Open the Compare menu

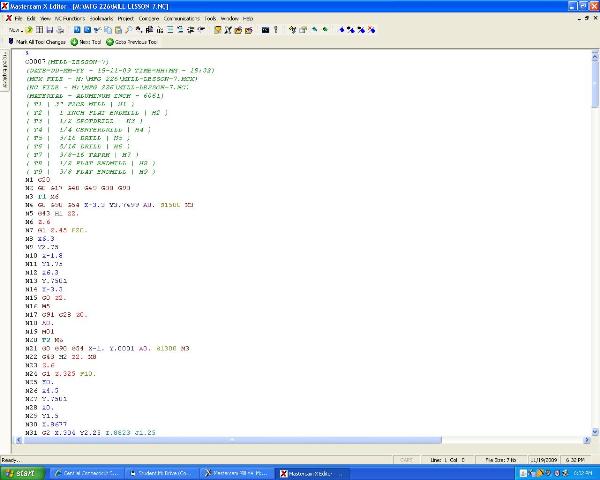(x=150, y=18)
